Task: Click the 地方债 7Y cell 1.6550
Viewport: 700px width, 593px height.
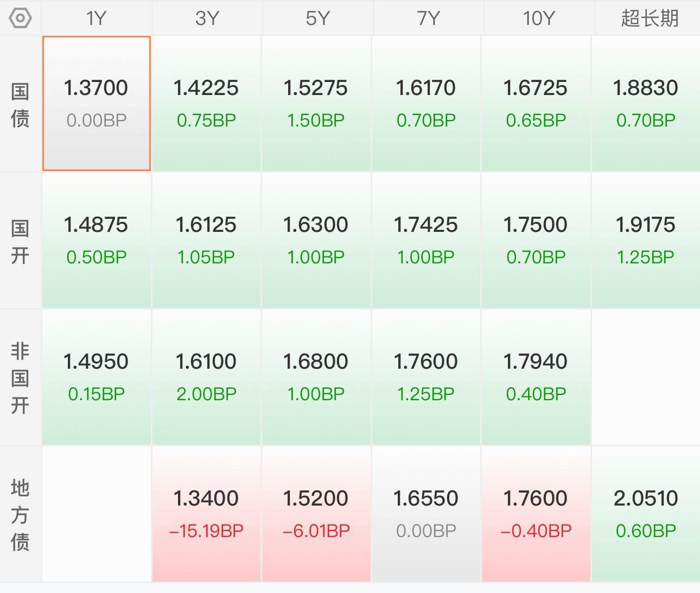Action: 426,514
